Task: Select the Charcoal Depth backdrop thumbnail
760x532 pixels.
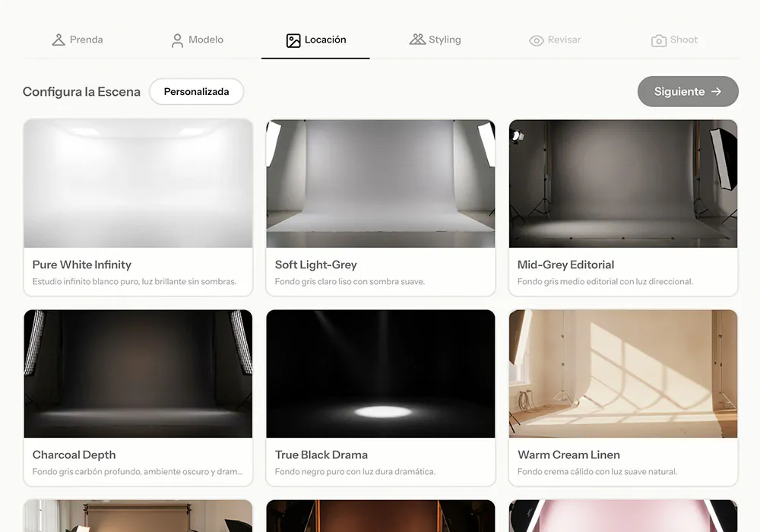Action: (138, 374)
